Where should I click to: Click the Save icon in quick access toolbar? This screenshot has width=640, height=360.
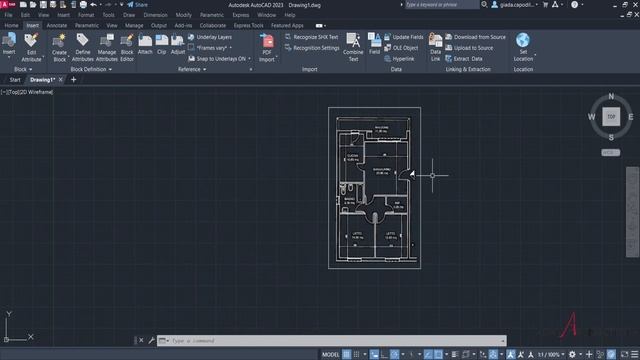point(43,5)
